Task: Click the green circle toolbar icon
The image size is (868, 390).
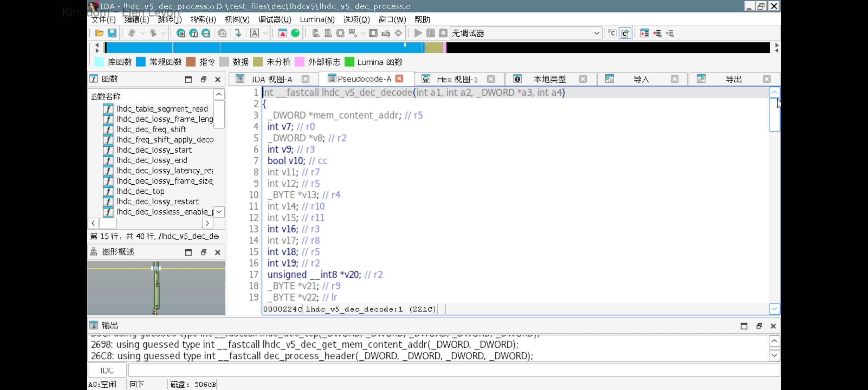Action: tap(295, 33)
